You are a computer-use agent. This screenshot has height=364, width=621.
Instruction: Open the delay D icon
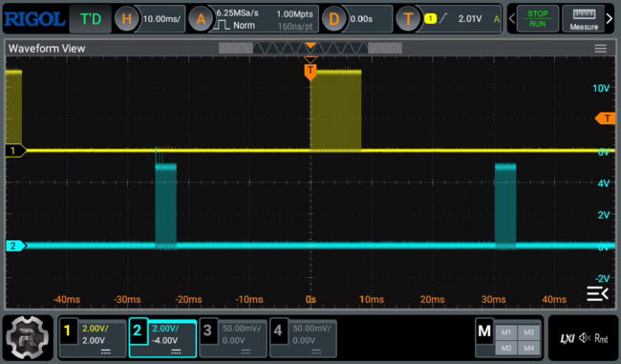333,18
